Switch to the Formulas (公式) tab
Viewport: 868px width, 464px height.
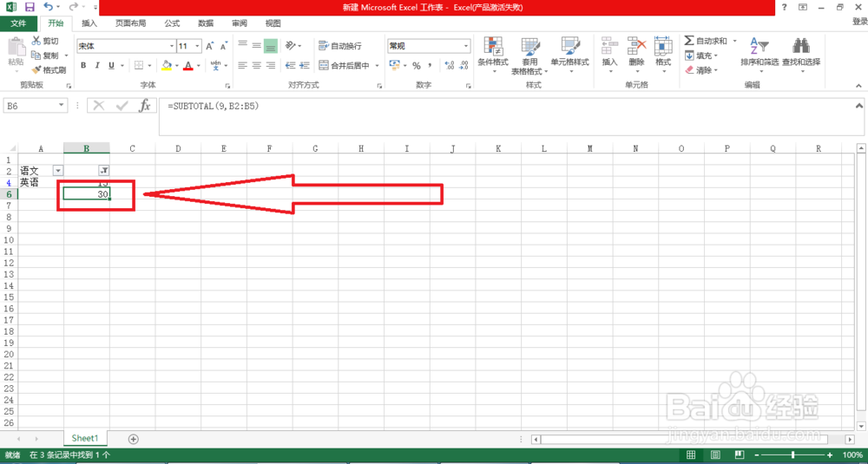point(172,23)
